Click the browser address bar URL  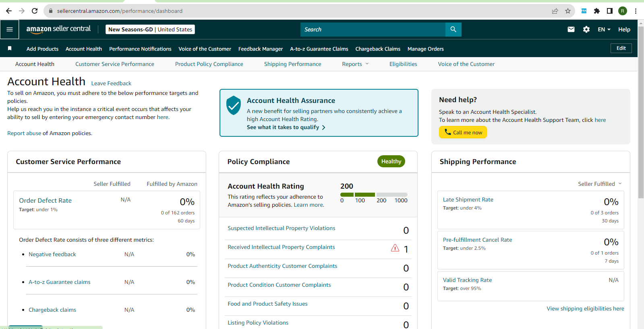pyautogui.click(x=120, y=11)
